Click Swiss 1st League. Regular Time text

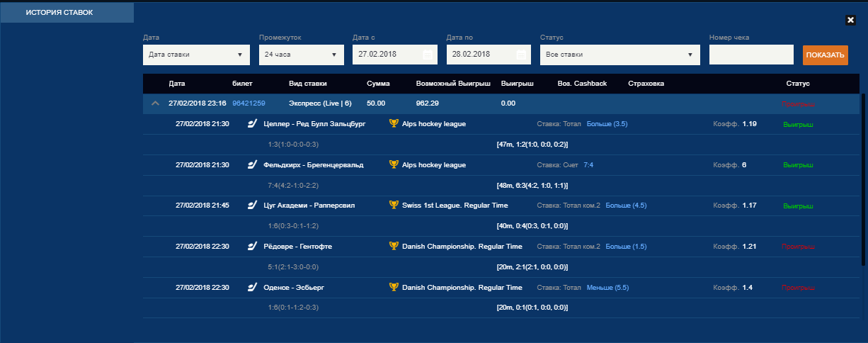455,206
